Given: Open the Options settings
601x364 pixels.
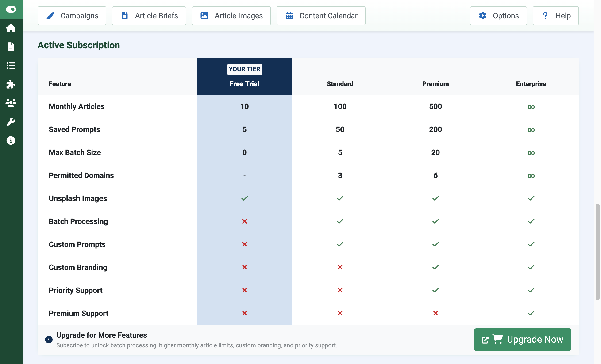Looking at the screenshot, I should pos(498,15).
